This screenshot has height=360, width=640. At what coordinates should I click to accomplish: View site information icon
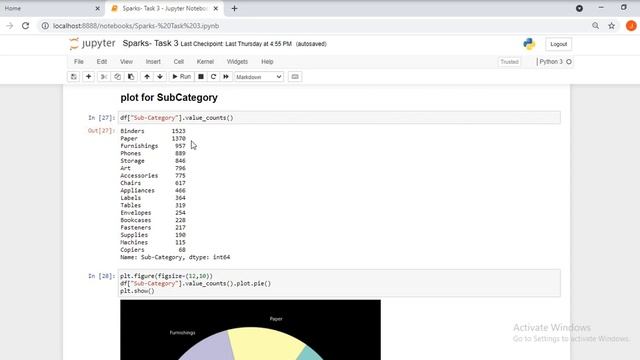(x=45, y=26)
